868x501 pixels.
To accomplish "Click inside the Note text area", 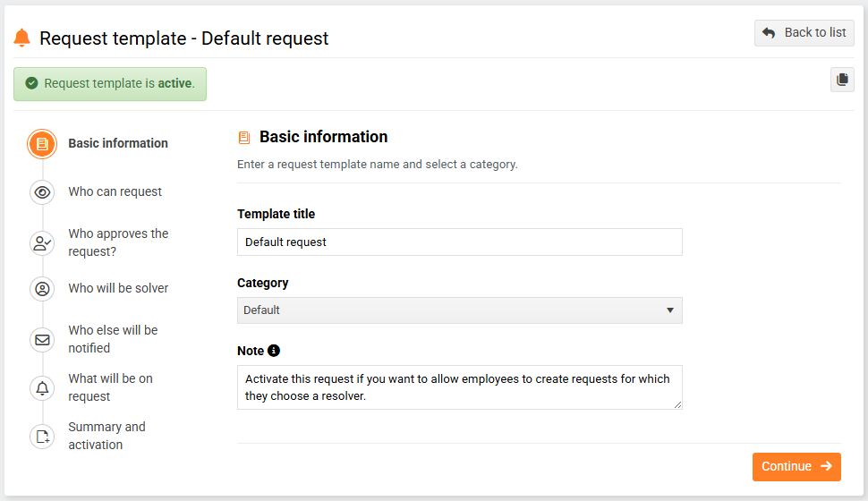I will [459, 387].
